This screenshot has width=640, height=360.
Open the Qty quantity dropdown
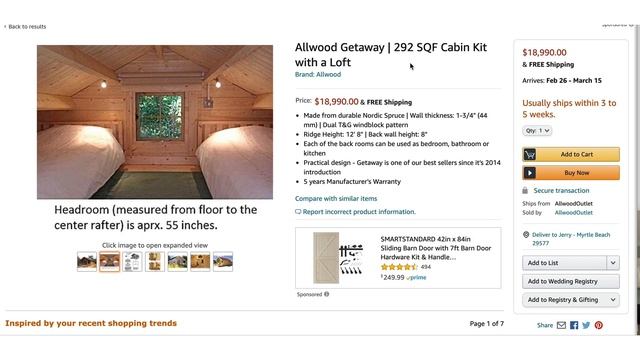click(x=537, y=131)
